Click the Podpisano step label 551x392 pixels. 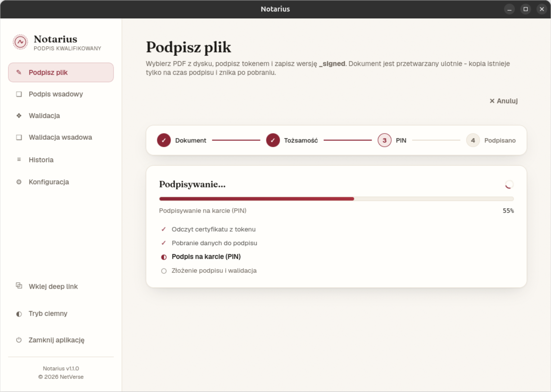pos(500,140)
